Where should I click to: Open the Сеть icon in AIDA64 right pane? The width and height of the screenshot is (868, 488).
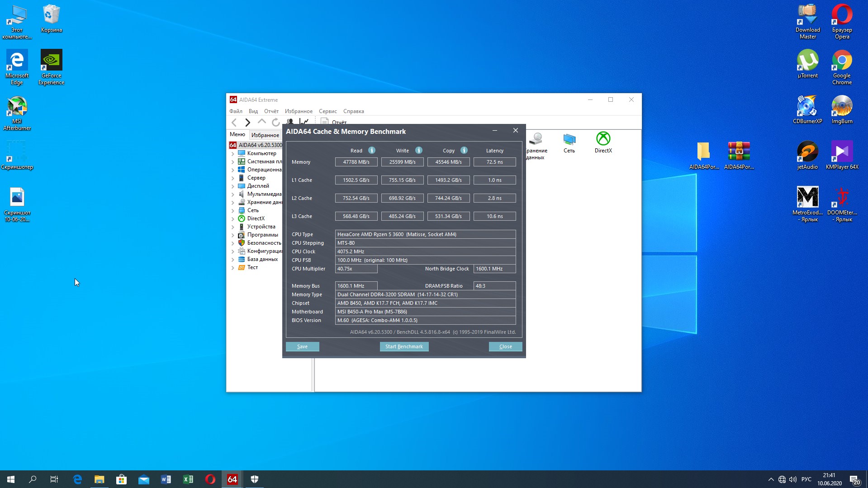coord(569,142)
